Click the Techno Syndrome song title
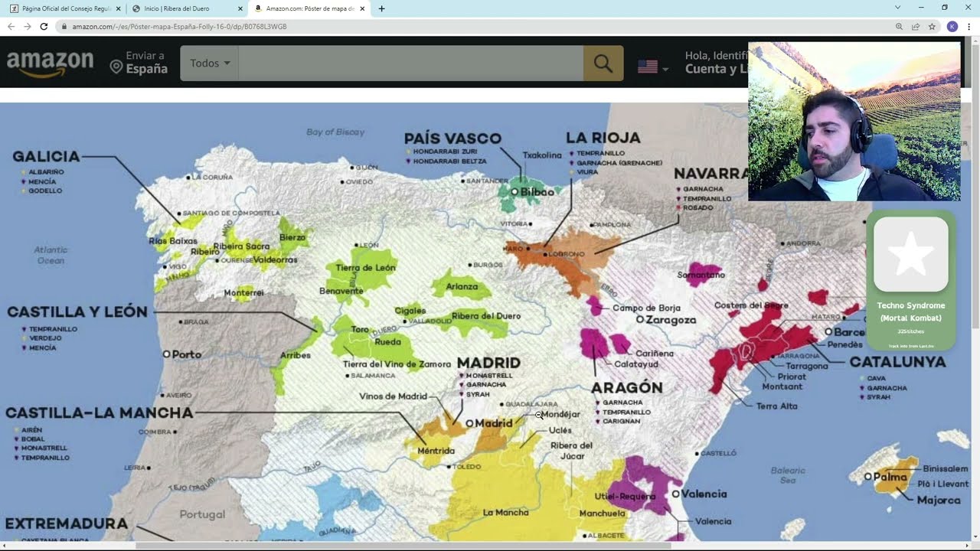Screen dimensions: 980x551 910,311
